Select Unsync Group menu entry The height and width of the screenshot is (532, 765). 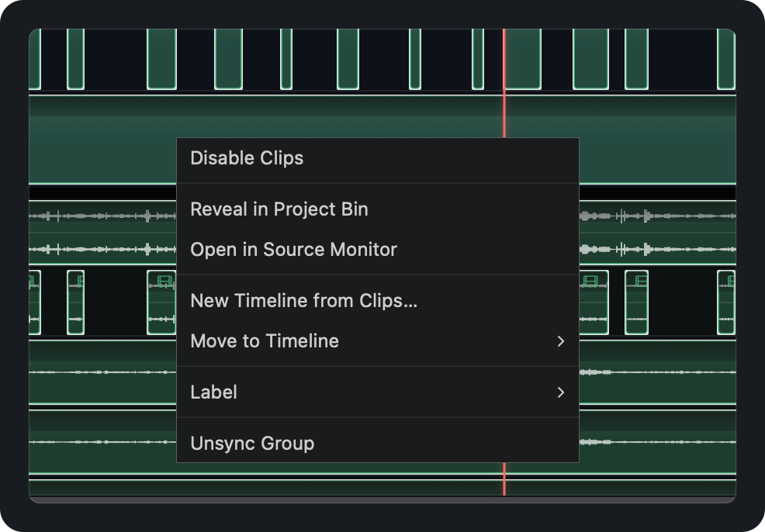click(x=378, y=444)
